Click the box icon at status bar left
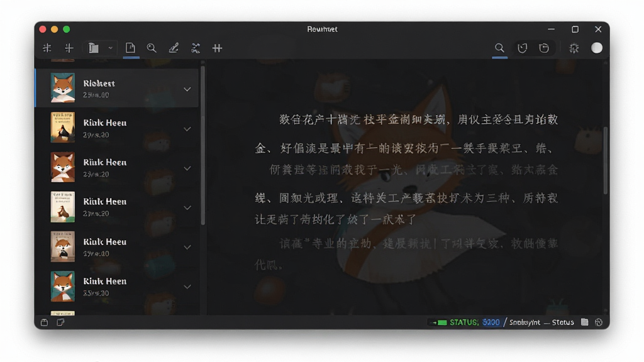Viewport: 644px width, 362px height. (45, 322)
